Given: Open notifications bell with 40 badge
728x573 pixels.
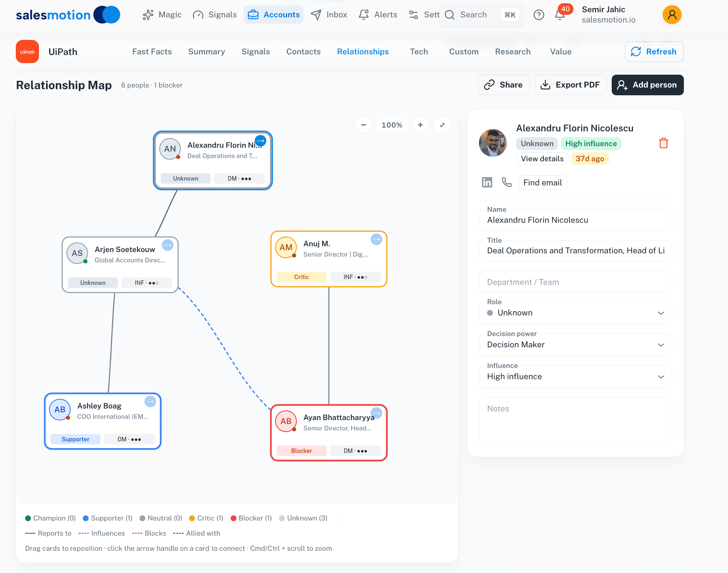Looking at the screenshot, I should [x=560, y=15].
